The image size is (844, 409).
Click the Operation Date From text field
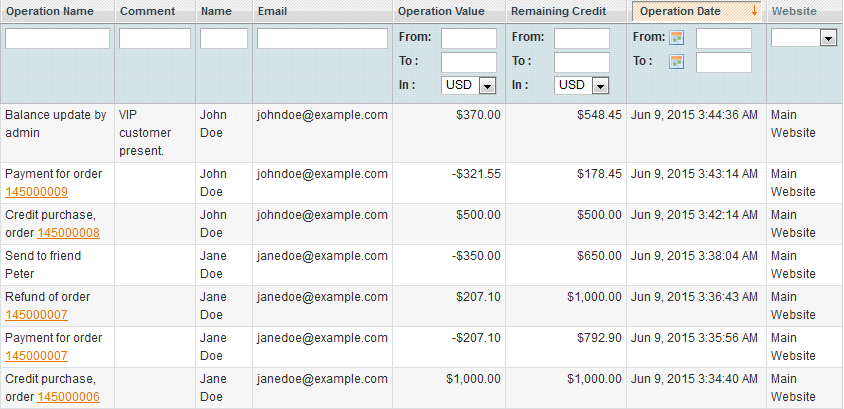(x=723, y=38)
